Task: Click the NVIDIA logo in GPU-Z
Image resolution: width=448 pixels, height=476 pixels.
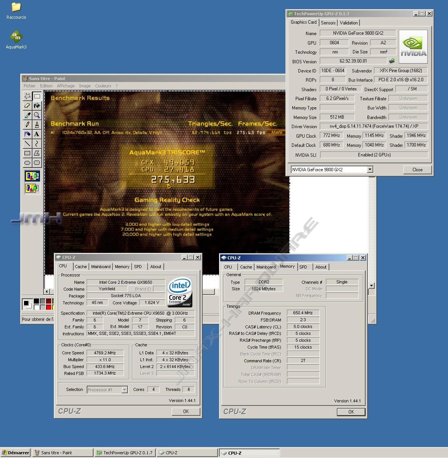Action: [x=413, y=47]
